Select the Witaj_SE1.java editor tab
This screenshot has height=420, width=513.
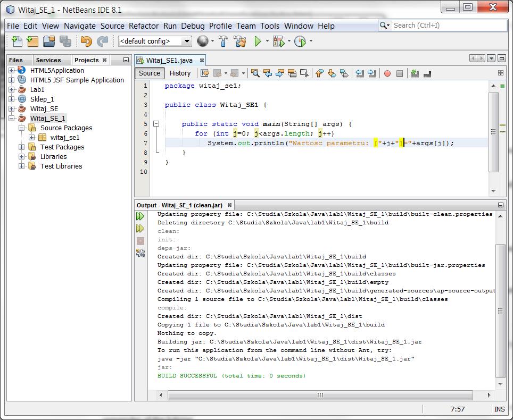[x=169, y=61]
